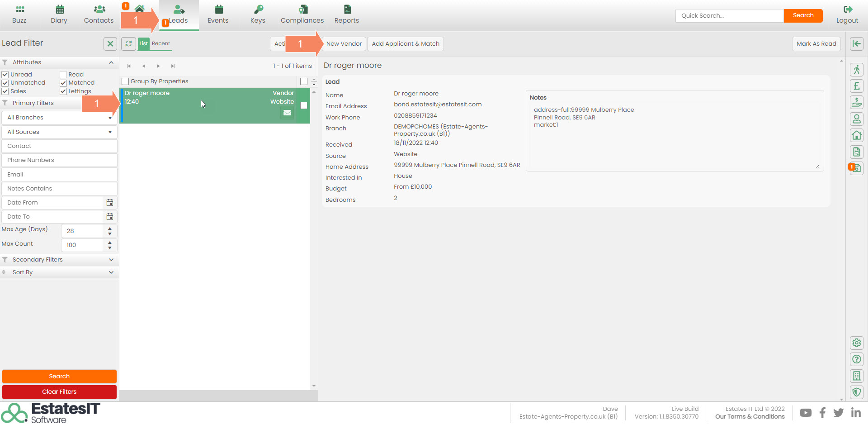Click the help question mark icon
Viewport: 868px width, 424px height.
pos(856,359)
